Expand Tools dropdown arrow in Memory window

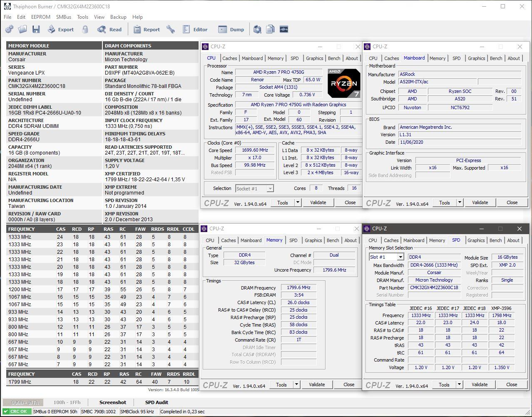(296, 385)
